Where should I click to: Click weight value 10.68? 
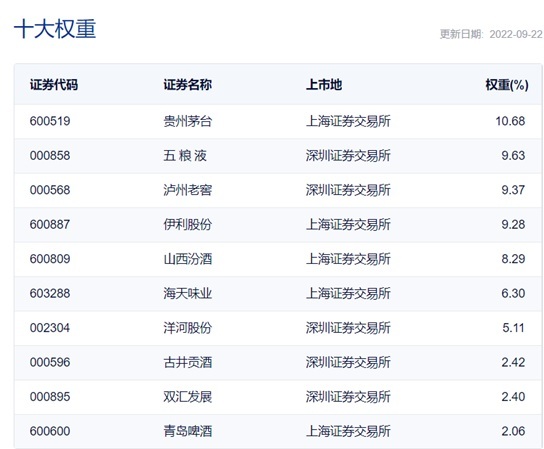pyautogui.click(x=510, y=121)
